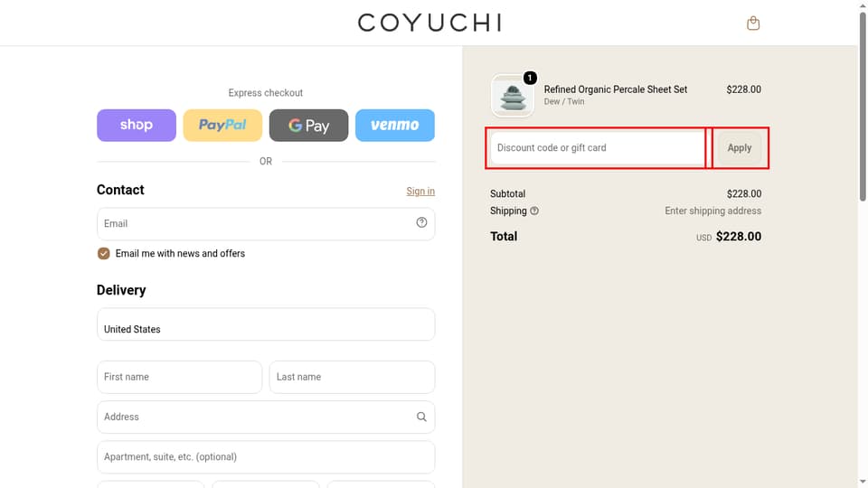Open the sheet set product thumbnail
868x488 pixels.
tap(513, 95)
